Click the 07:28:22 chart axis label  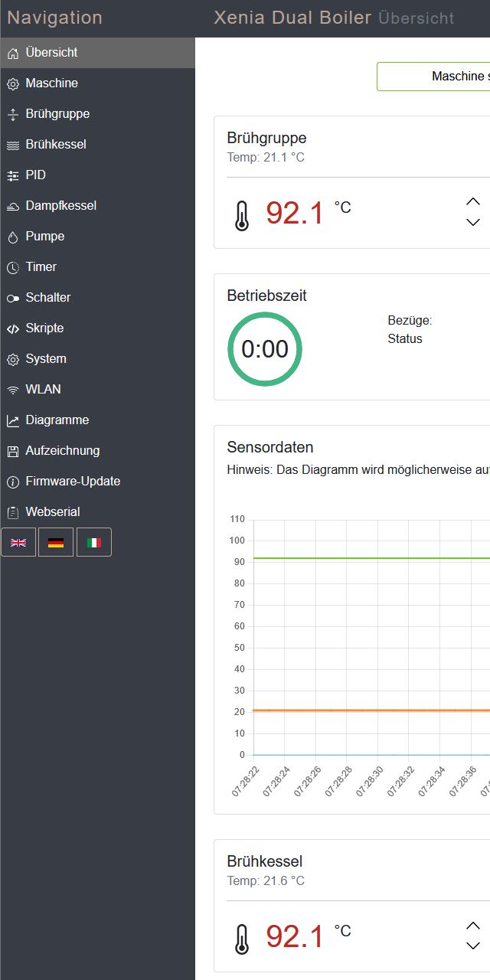[x=246, y=780]
